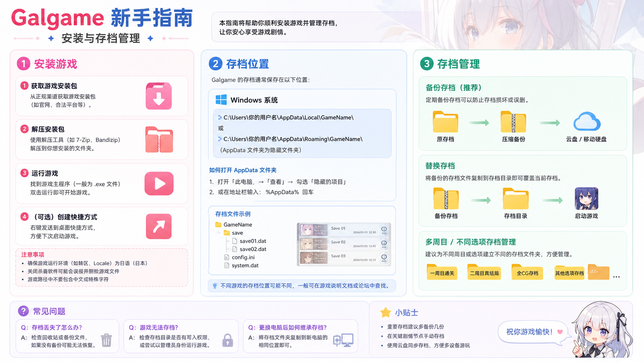644x362 pixels.
Task: Click the 云盘 / 移动硬盘 cloud icon
Action: pos(587,122)
